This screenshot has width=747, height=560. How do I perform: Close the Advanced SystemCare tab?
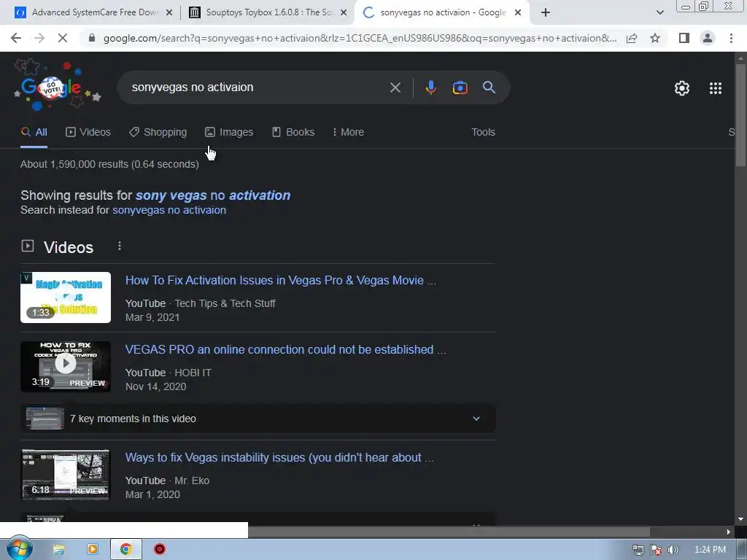[169, 12]
